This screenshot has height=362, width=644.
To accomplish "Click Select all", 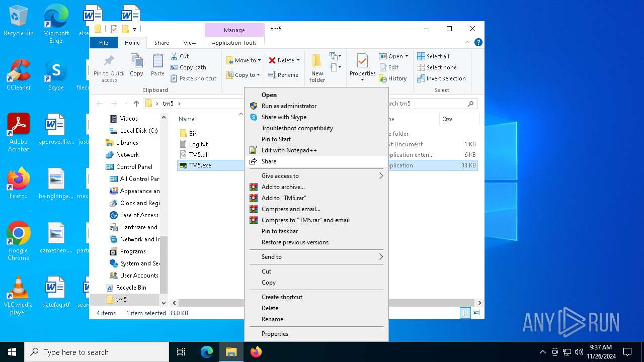I will pyautogui.click(x=433, y=56).
